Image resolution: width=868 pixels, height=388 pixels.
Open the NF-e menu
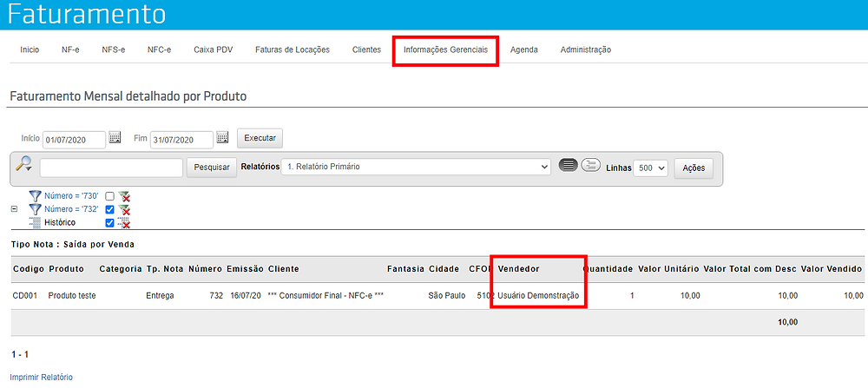[70, 49]
